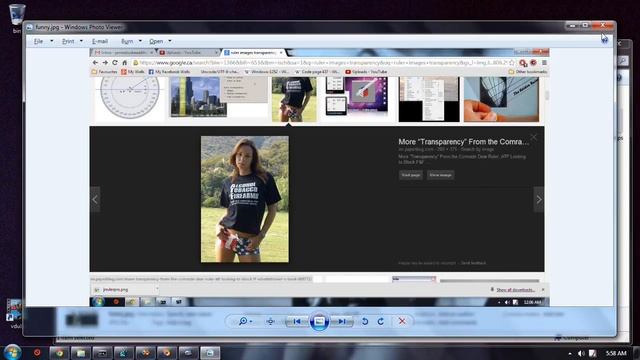Click the volume speaker tray icon

581,353
